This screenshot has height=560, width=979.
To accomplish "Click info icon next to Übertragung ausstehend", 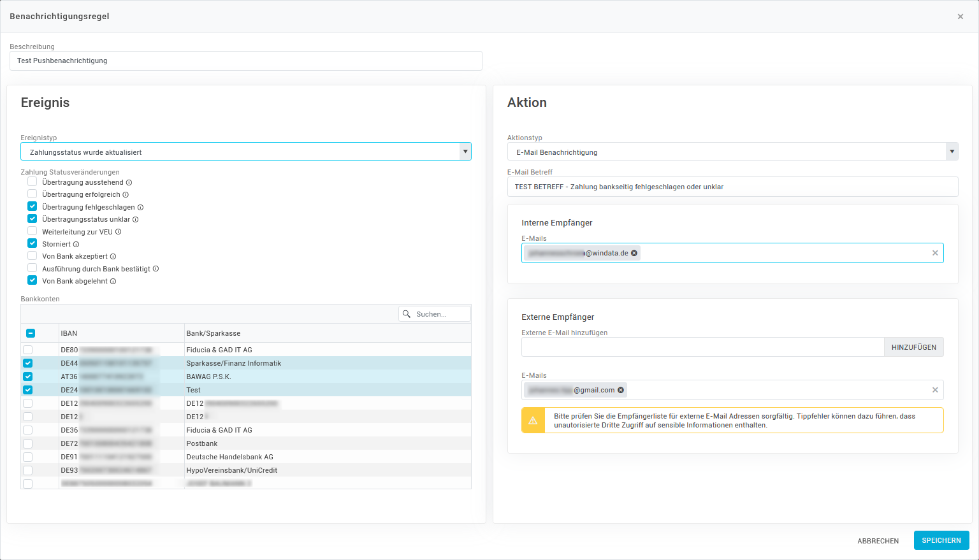I will (129, 183).
